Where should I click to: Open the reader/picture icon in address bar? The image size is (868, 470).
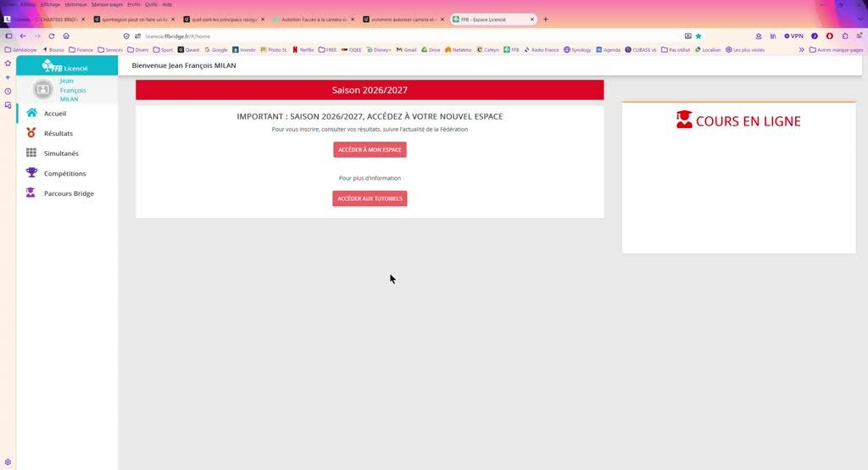point(687,36)
